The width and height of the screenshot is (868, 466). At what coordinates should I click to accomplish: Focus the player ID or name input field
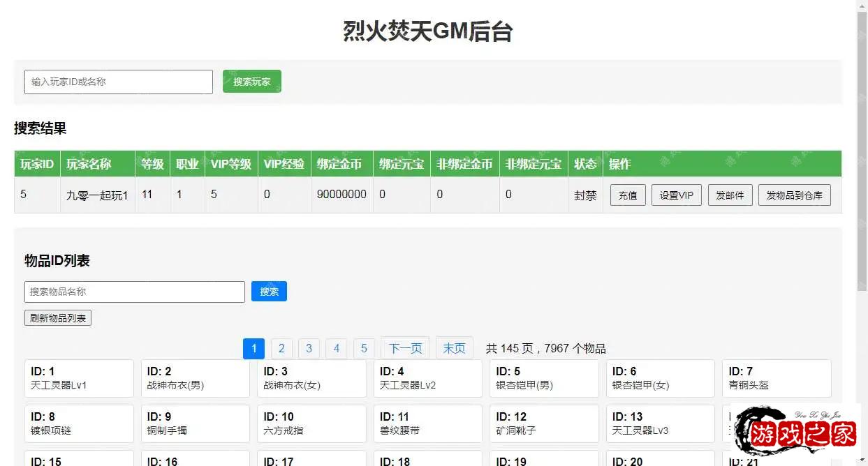pyautogui.click(x=119, y=82)
